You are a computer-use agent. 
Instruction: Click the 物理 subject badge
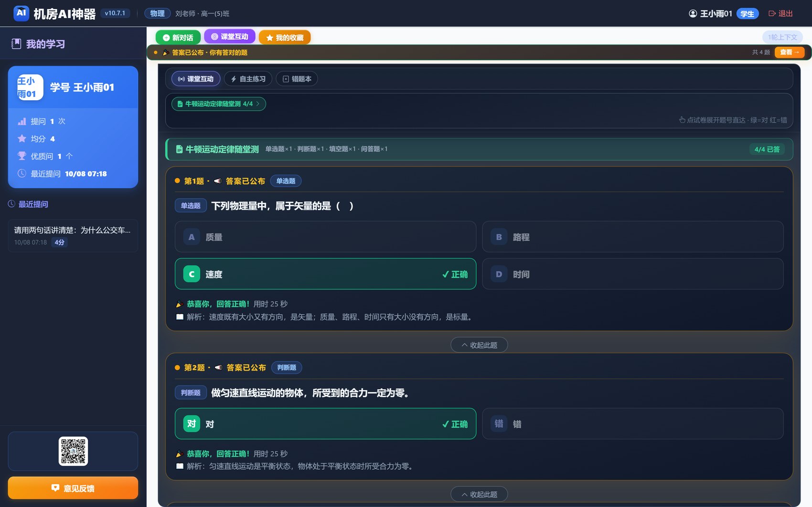(157, 13)
